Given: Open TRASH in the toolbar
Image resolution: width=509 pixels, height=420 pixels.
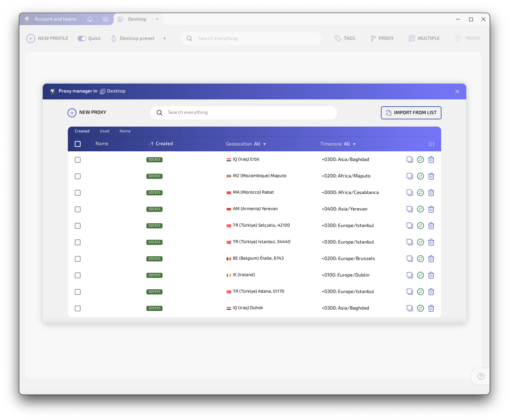Looking at the screenshot, I should (467, 39).
